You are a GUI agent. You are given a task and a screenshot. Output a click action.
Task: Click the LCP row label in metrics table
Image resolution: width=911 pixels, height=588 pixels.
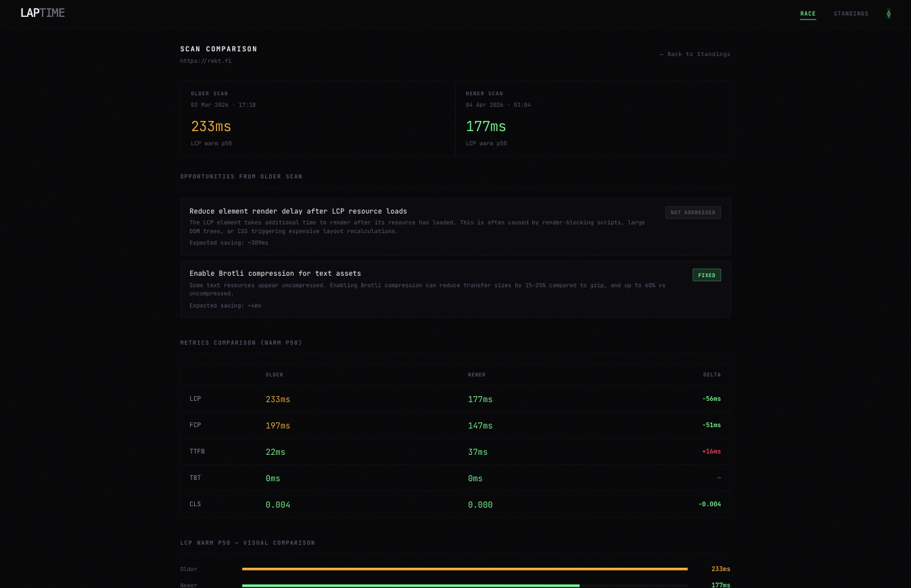point(195,399)
